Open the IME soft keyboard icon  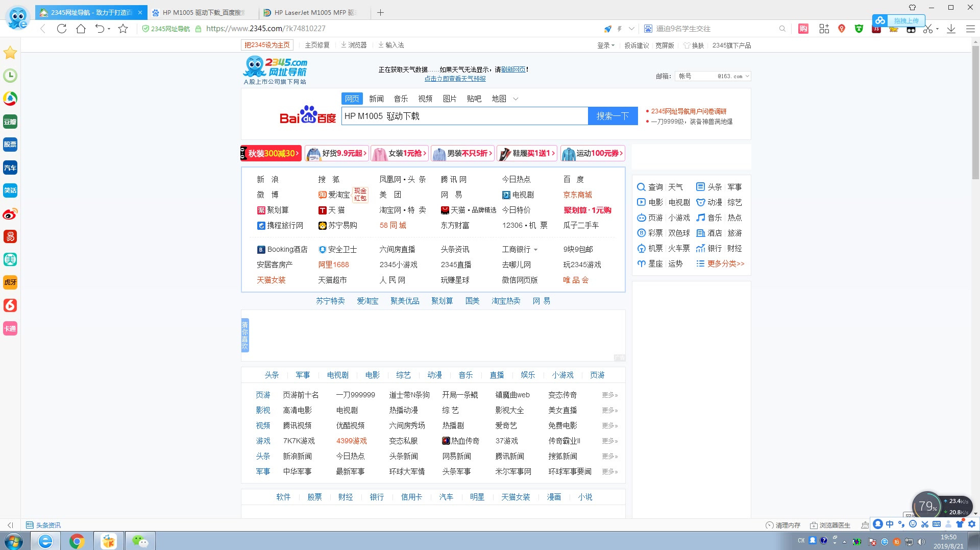click(937, 524)
